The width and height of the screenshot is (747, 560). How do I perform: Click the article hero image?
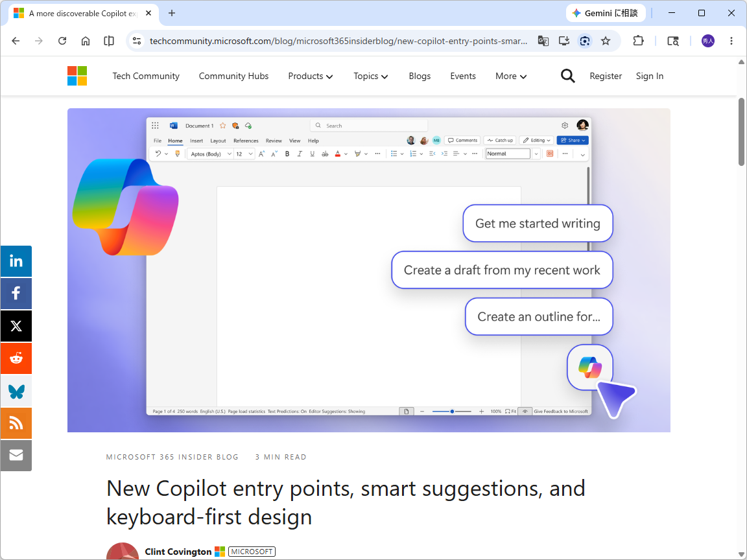tap(369, 270)
